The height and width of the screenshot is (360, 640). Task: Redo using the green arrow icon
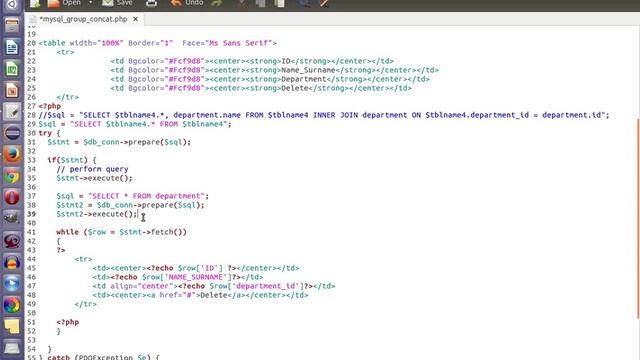point(217,3)
